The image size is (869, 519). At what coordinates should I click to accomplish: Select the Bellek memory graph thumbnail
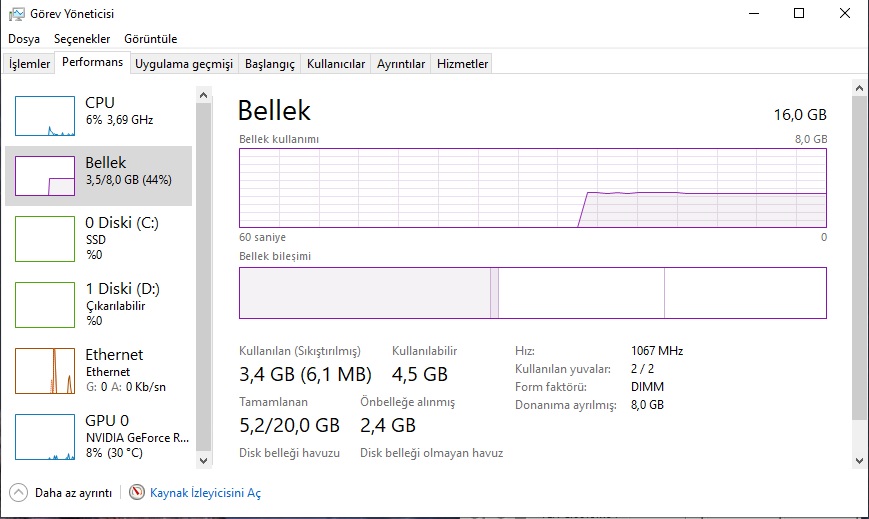pyautogui.click(x=45, y=176)
